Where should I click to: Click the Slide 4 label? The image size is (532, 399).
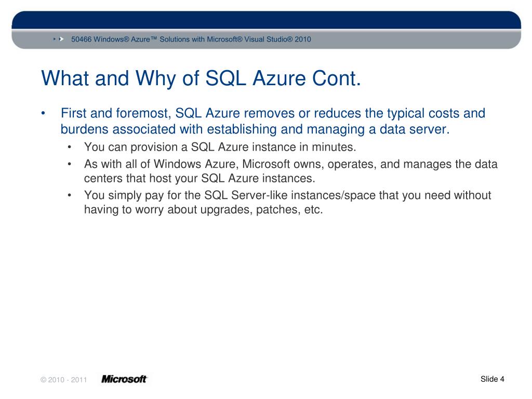[493, 379]
